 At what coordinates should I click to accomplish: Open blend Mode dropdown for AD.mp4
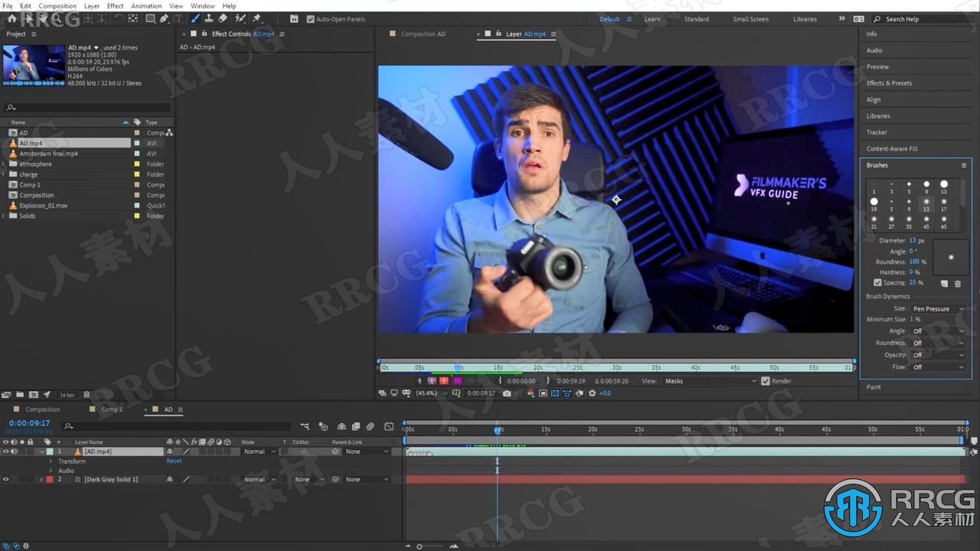click(x=259, y=452)
